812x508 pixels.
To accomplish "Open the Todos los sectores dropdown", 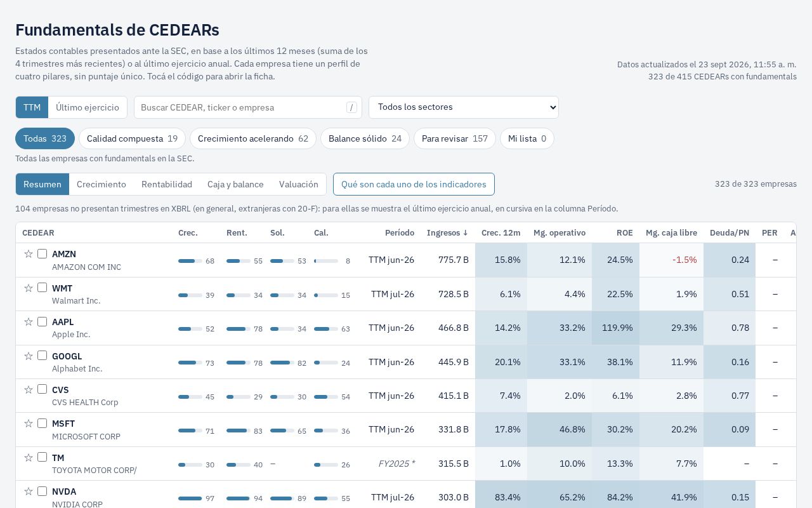I will [x=464, y=107].
